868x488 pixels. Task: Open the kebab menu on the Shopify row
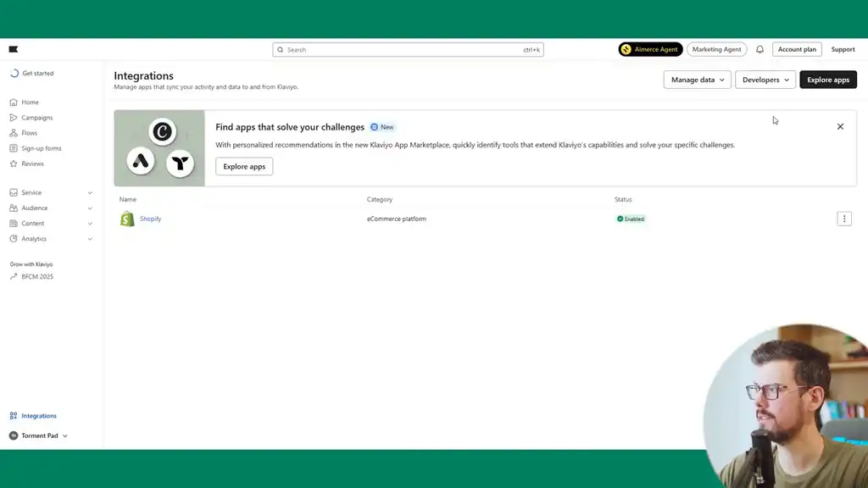[844, 218]
